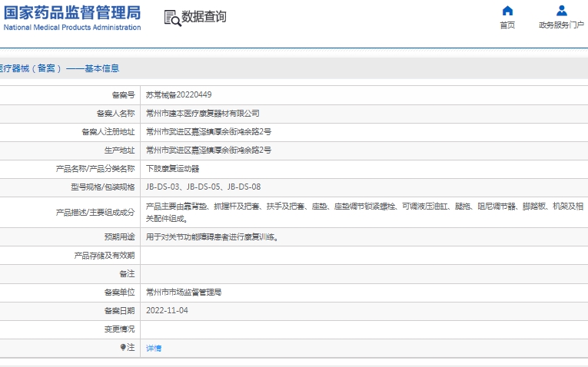
Task: Click the data query magnifier icon
Action: [172, 18]
